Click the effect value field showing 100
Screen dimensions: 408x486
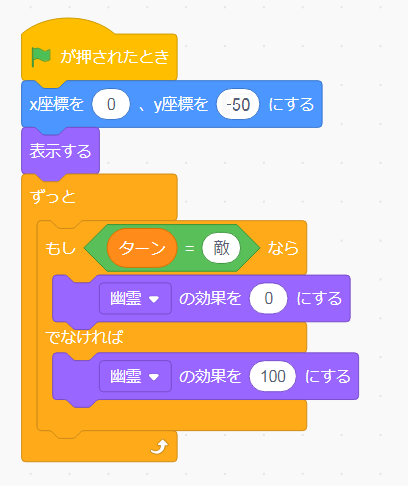pos(273,376)
